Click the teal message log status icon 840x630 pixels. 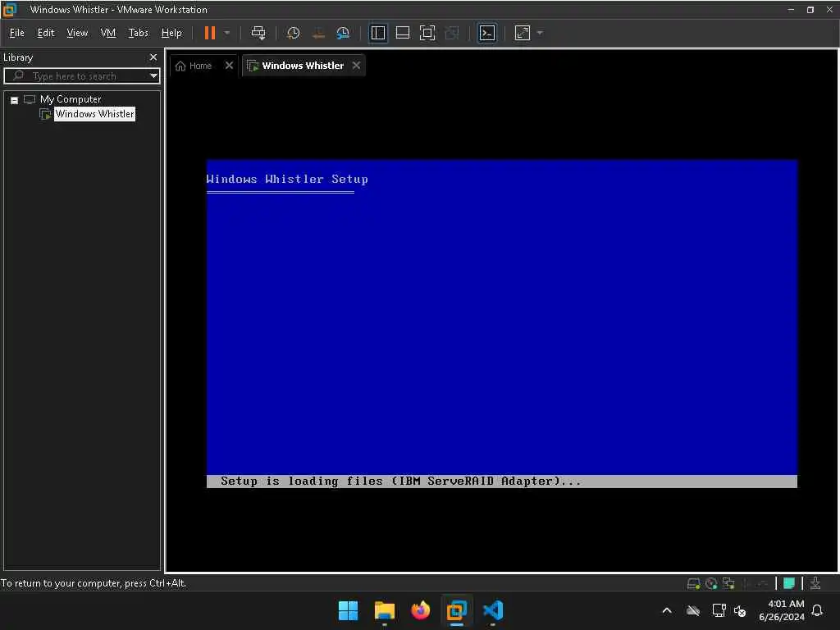789,583
